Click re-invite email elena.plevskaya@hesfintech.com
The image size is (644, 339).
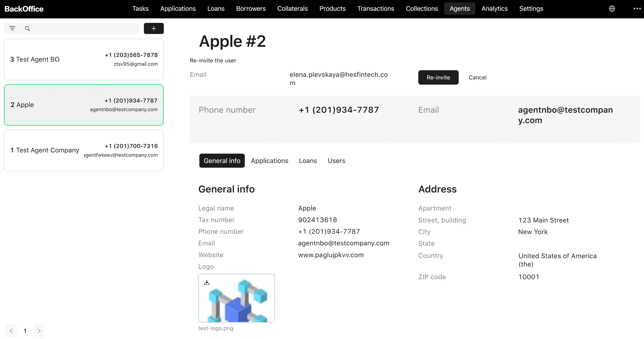(x=339, y=79)
